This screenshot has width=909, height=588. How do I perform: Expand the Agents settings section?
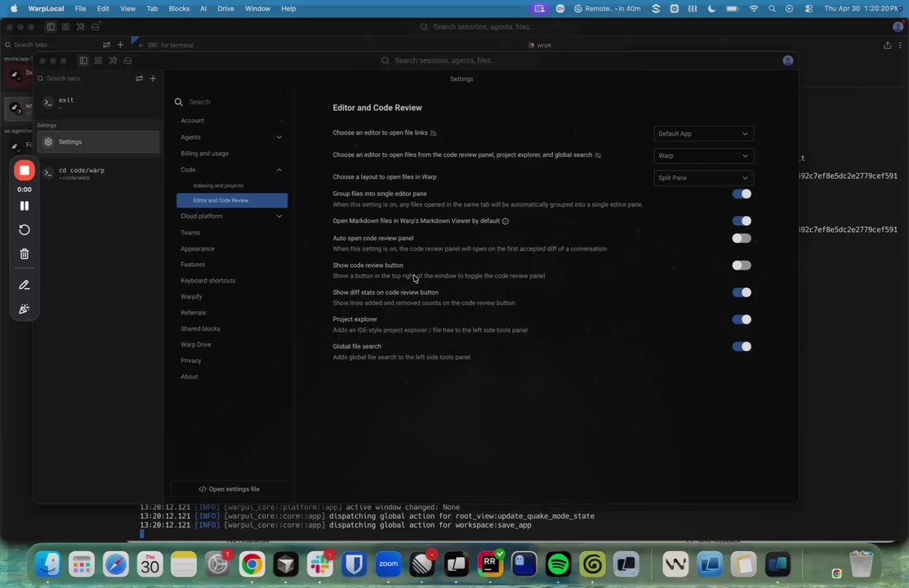tap(231, 137)
